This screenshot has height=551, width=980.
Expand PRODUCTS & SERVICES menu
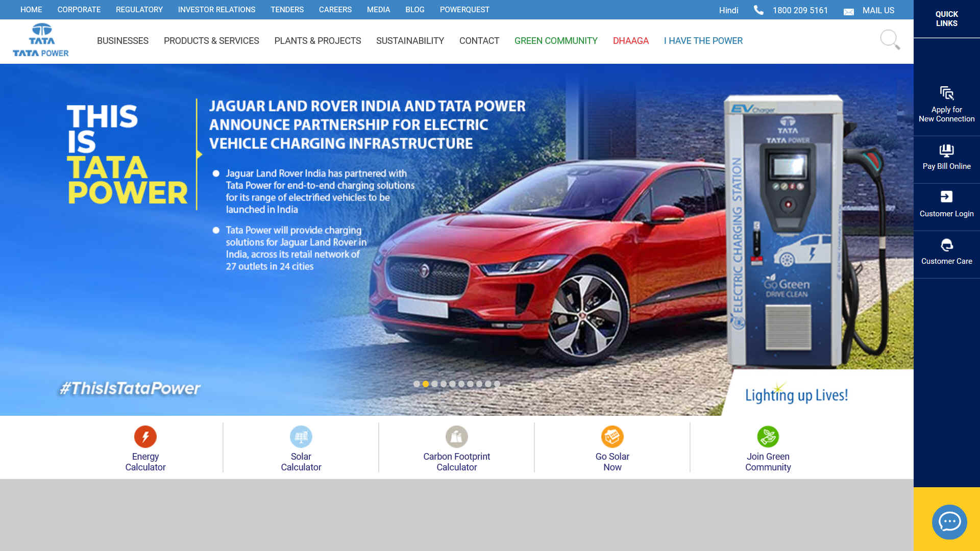click(x=211, y=41)
